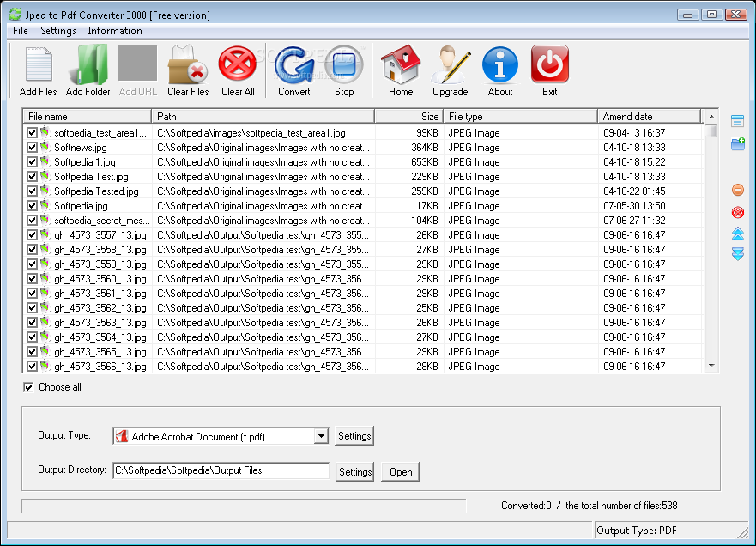Click the scroll up arrow of file list
This screenshot has width=756, height=546.
click(x=711, y=117)
